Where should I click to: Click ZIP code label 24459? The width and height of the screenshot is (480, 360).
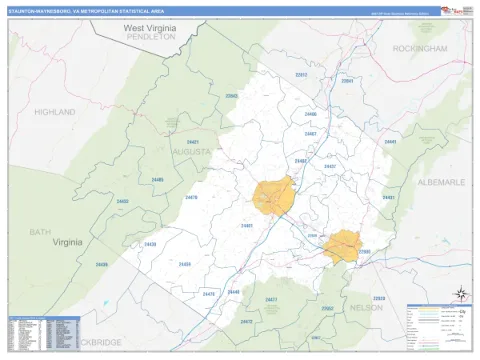[184, 264]
